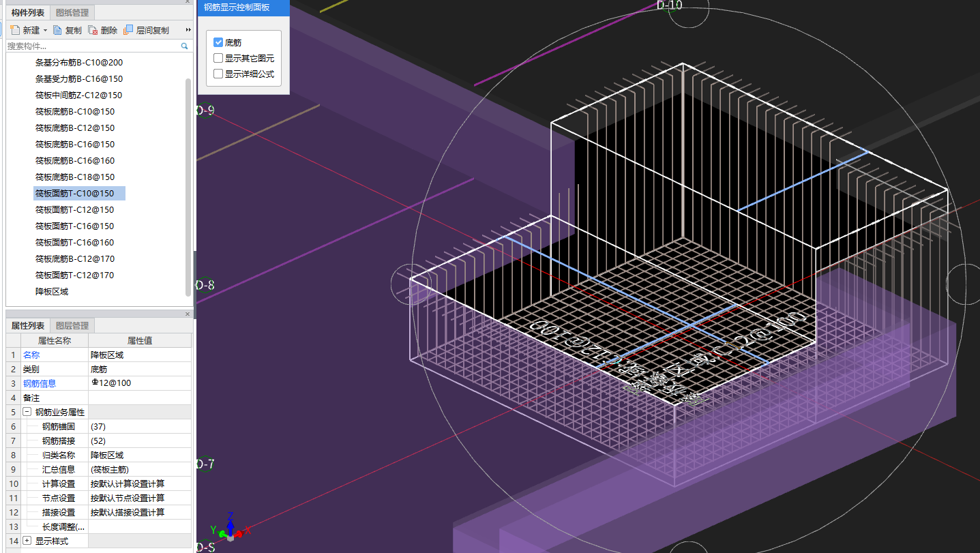Click the 层间复制 (copy between floors) button
This screenshot has width=980, height=553.
(x=147, y=30)
